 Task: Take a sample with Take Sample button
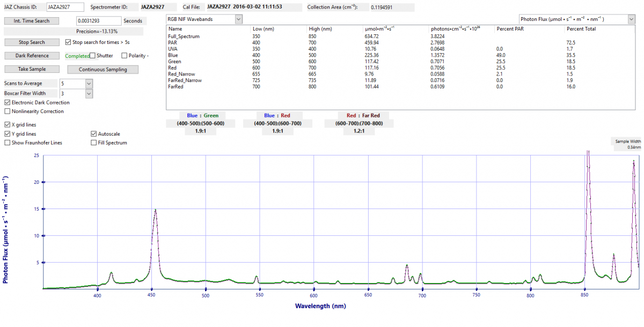(32, 69)
